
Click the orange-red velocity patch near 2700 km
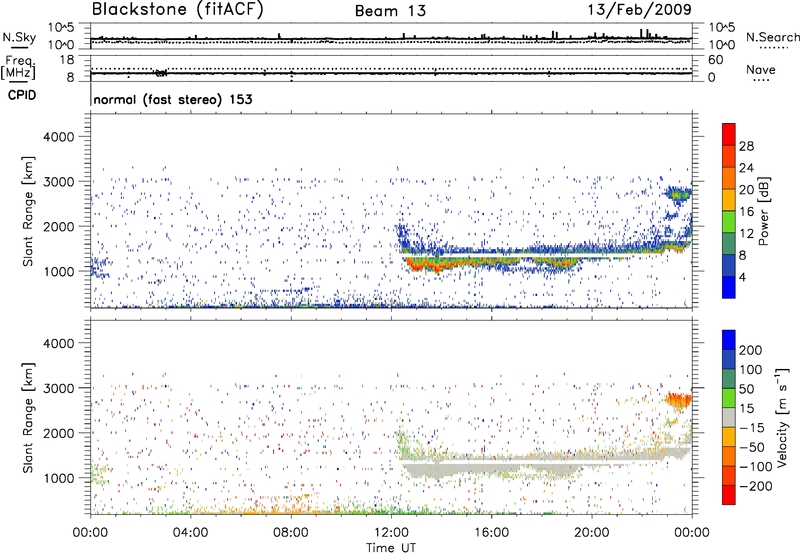point(679,399)
